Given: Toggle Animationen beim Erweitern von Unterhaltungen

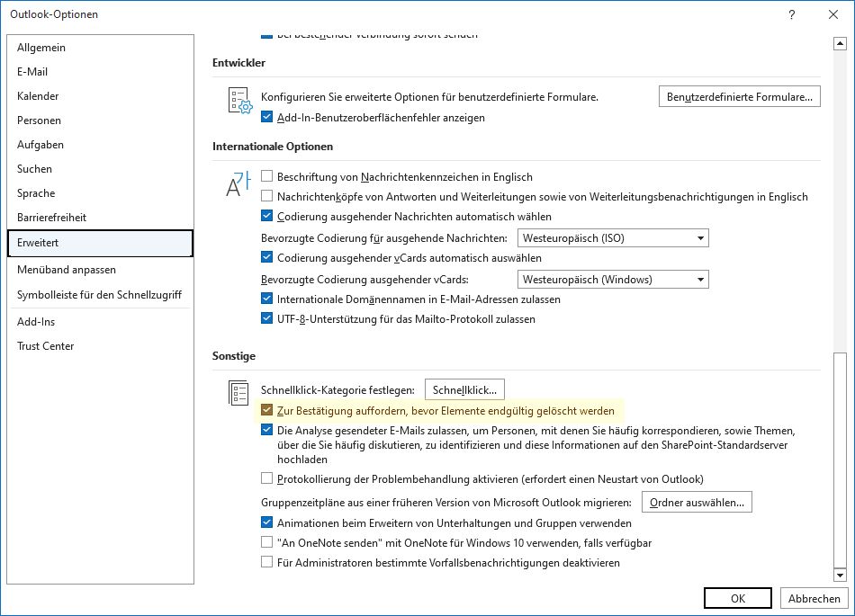Looking at the screenshot, I should pyautogui.click(x=266, y=522).
